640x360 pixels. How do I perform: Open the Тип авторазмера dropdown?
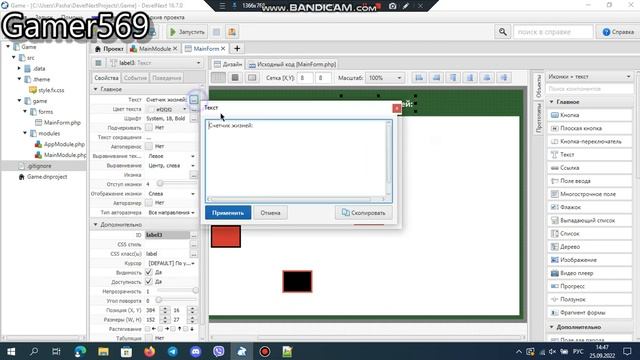171,212
